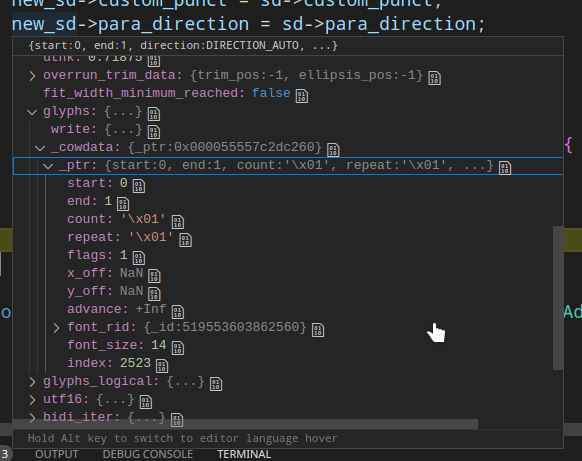The image size is (582, 461).
Task: View binary data icon beside repeat
Action: 185,240
